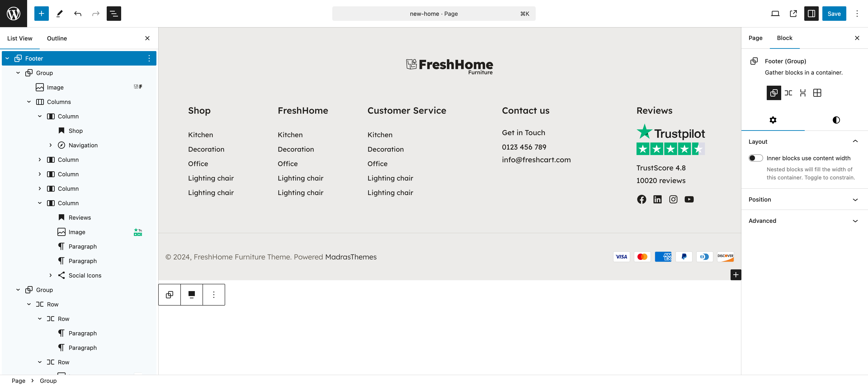This screenshot has height=386, width=868.
Task: Open the MadrasThemes link
Action: [351, 257]
